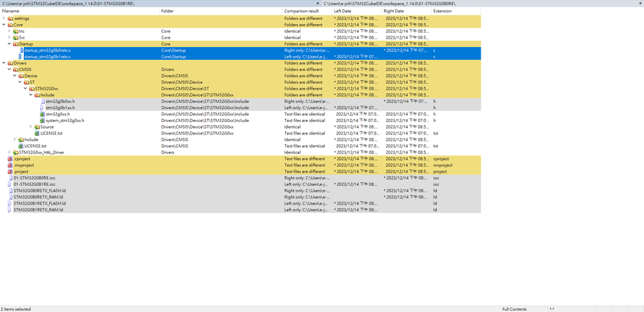Click the 'cproject' extension cell
Screen dimensions: 644x312
(441, 159)
